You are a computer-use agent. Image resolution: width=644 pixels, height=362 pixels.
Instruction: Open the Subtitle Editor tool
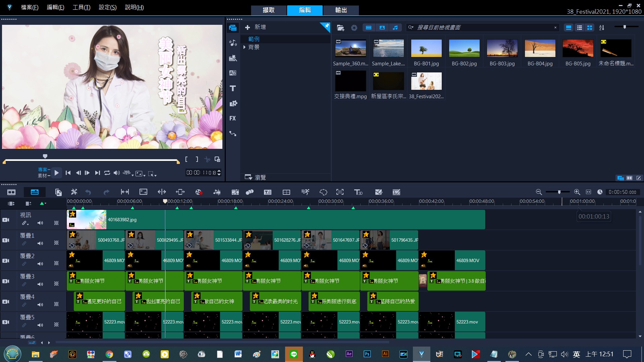pyautogui.click(x=268, y=192)
